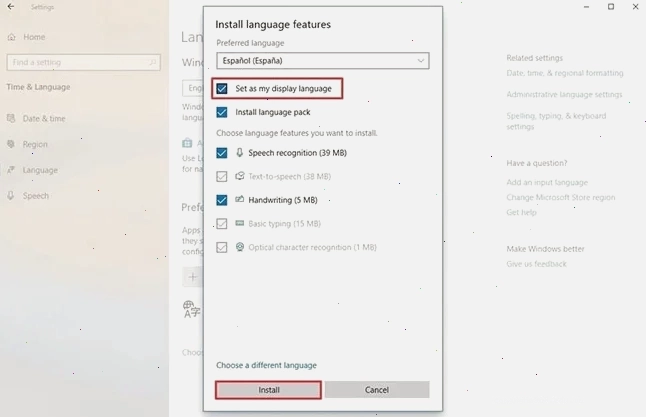Viewport: 646px width, 417px height.
Task: Click Give us feedback link
Action: click(x=536, y=264)
